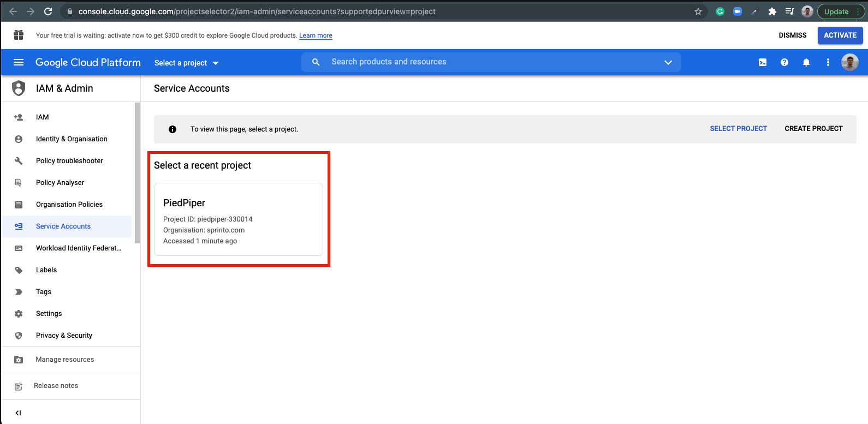Click the IAM add-person icon
868x424 pixels.
pos(19,117)
